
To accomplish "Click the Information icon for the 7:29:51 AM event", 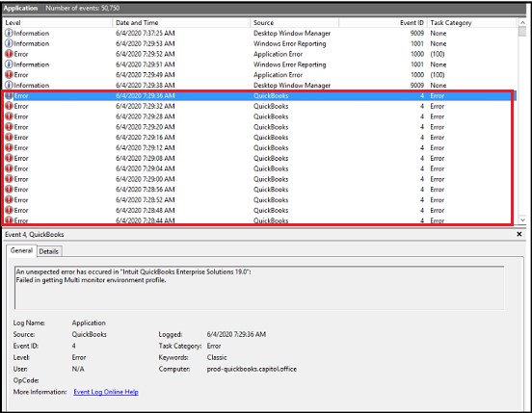I will tap(9, 65).
